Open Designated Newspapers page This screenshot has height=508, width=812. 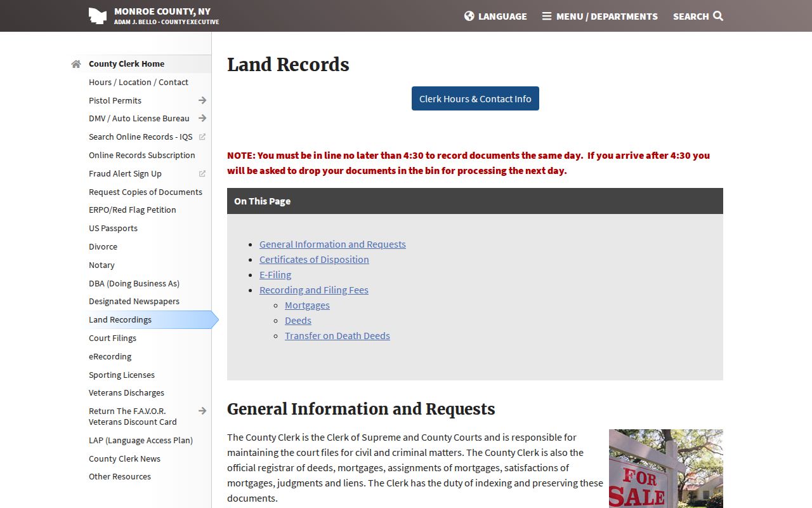(134, 301)
